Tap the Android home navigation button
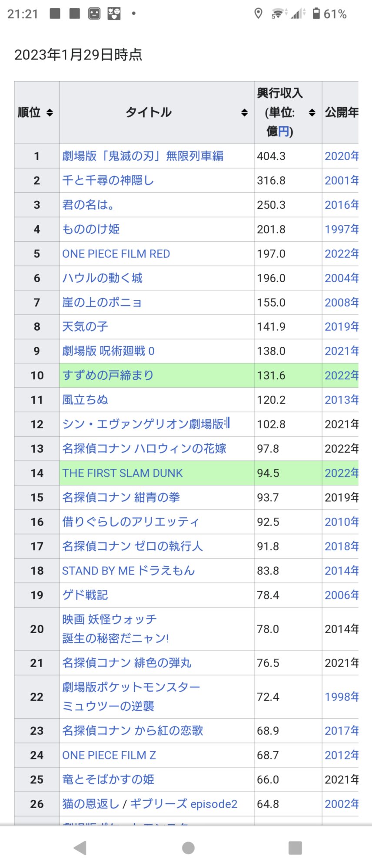 pos(188,848)
